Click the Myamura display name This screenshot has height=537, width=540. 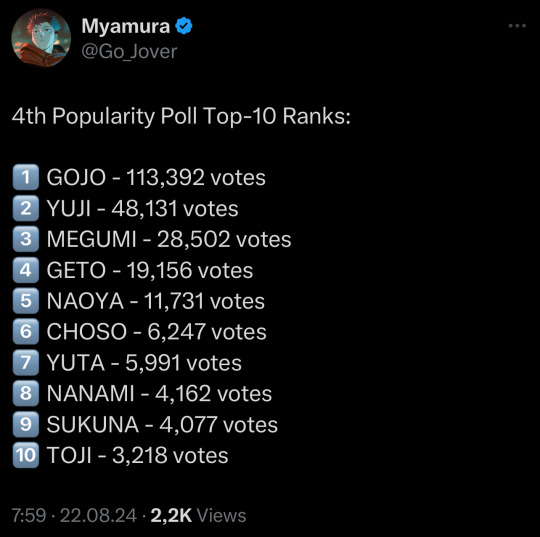(x=126, y=26)
